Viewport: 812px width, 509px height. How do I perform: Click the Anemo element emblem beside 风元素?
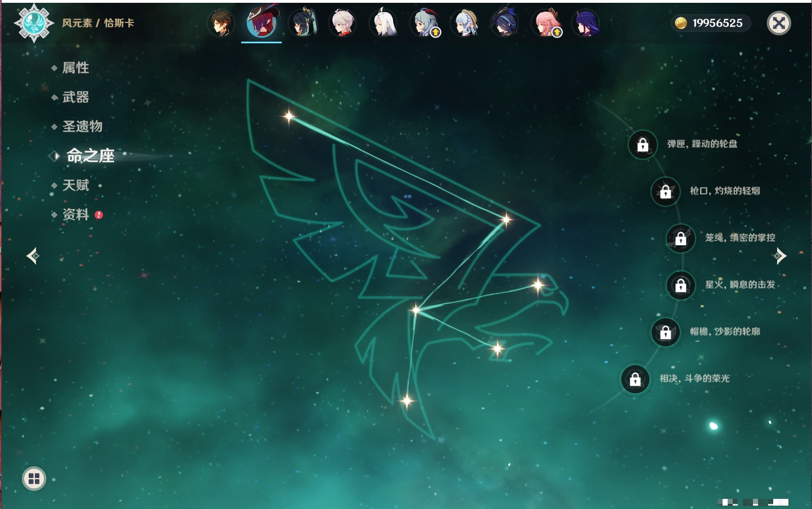click(34, 23)
